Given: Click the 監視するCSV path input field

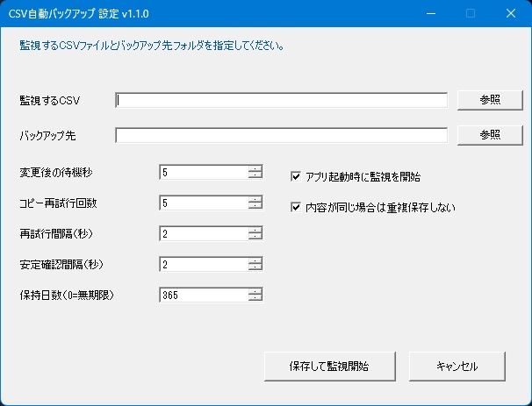Looking at the screenshot, I should point(281,100).
